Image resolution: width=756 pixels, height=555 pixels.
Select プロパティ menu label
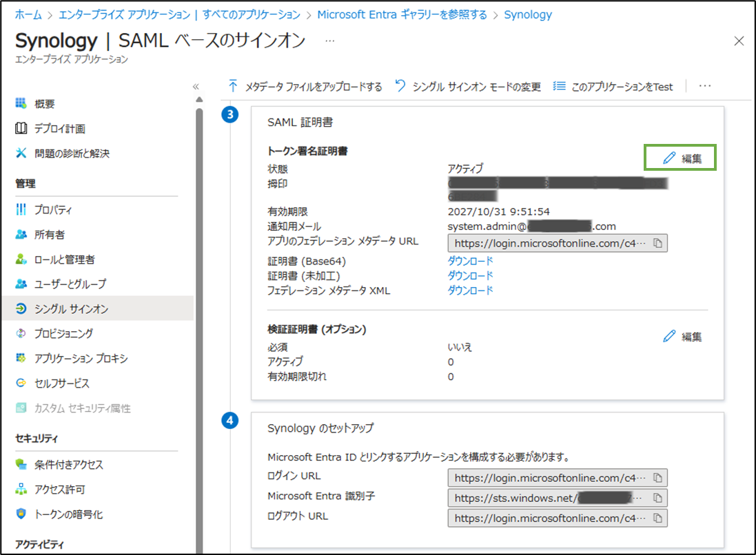coord(53,209)
